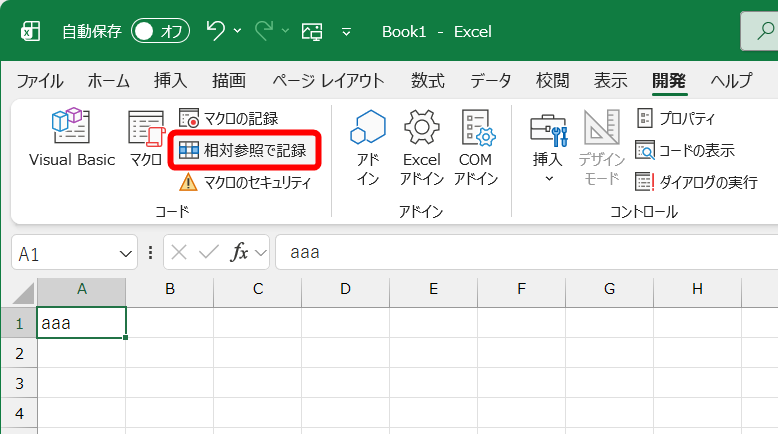778x434 pixels.
Task: Select row 1 header
Action: click(x=19, y=323)
